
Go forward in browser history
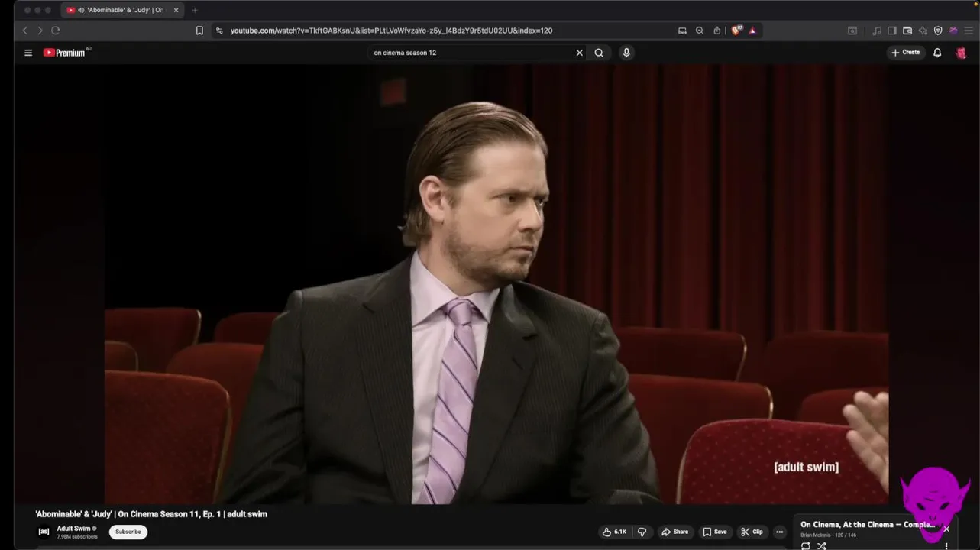40,31
